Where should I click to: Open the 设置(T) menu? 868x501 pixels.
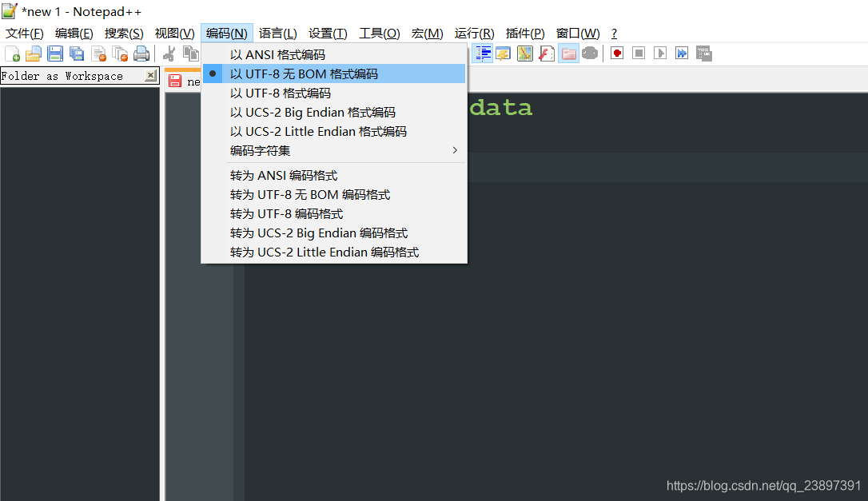click(x=328, y=34)
